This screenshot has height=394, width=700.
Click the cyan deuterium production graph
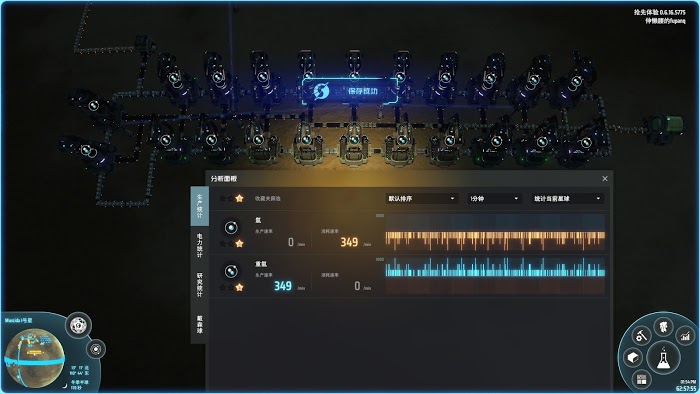495,275
